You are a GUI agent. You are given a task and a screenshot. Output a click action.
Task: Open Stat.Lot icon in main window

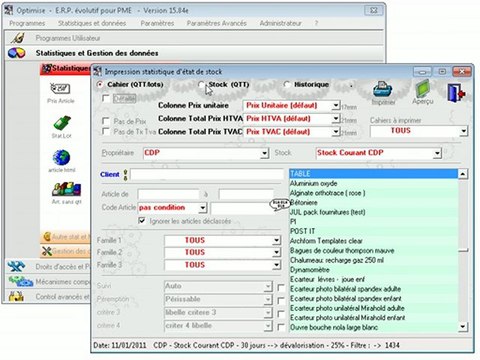pos(62,123)
